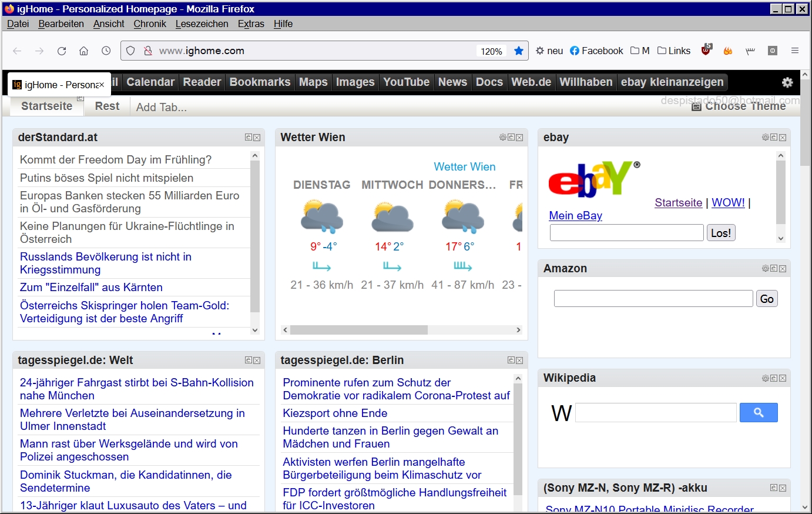812x514 pixels.
Task: Remove the derStandard.at widget
Action: [x=257, y=138]
